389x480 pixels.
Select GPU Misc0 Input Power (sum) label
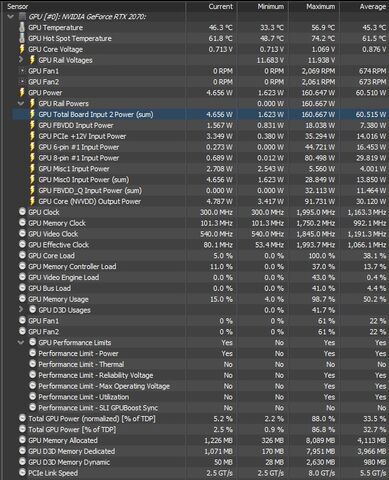point(84,180)
